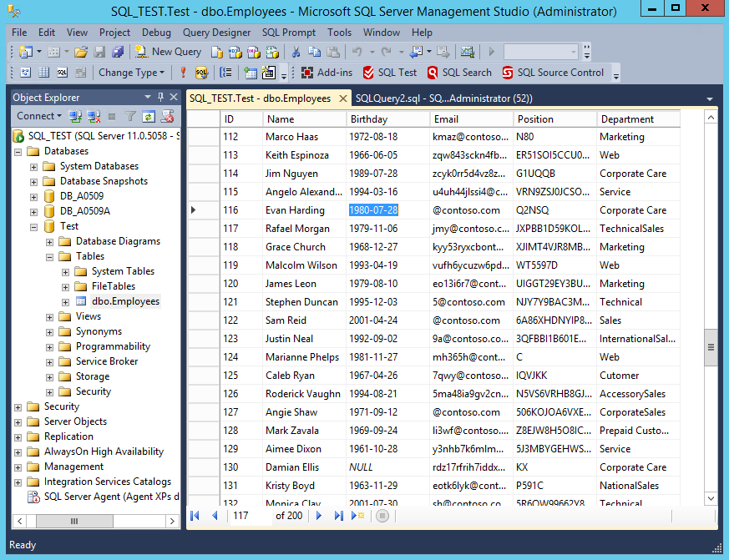The height and width of the screenshot is (560, 729).
Task: Open the Query Designer menu
Action: [x=216, y=33]
